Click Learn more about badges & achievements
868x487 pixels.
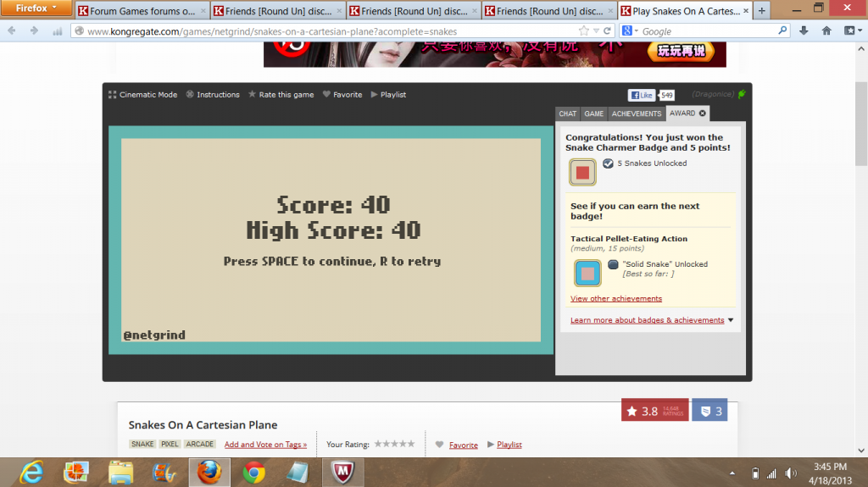click(647, 320)
